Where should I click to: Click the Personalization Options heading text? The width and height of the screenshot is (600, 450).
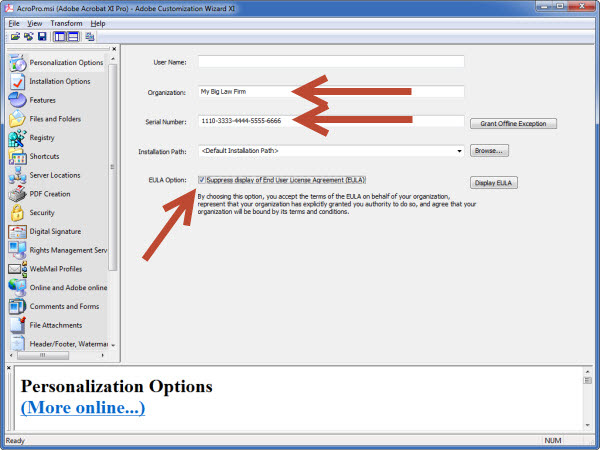(117, 386)
